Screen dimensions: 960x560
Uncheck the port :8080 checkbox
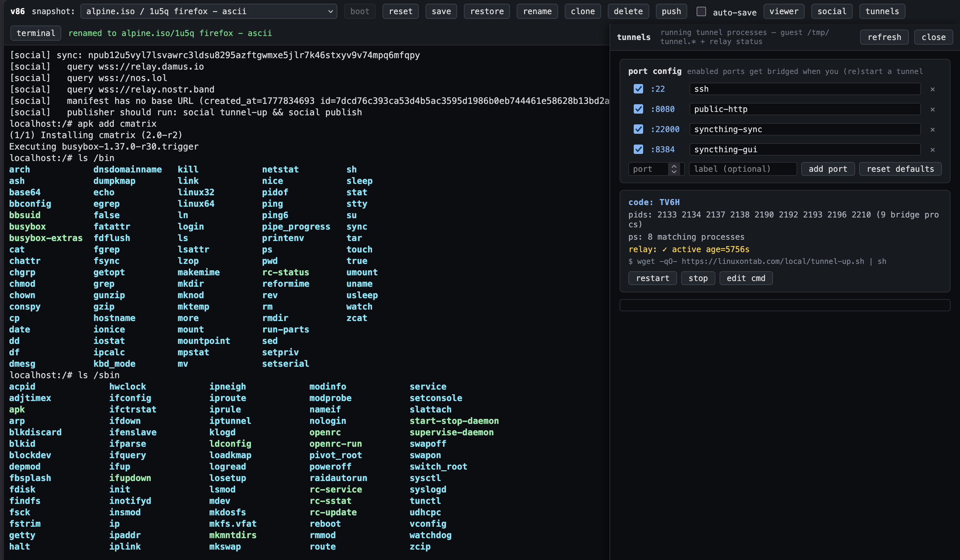[638, 109]
